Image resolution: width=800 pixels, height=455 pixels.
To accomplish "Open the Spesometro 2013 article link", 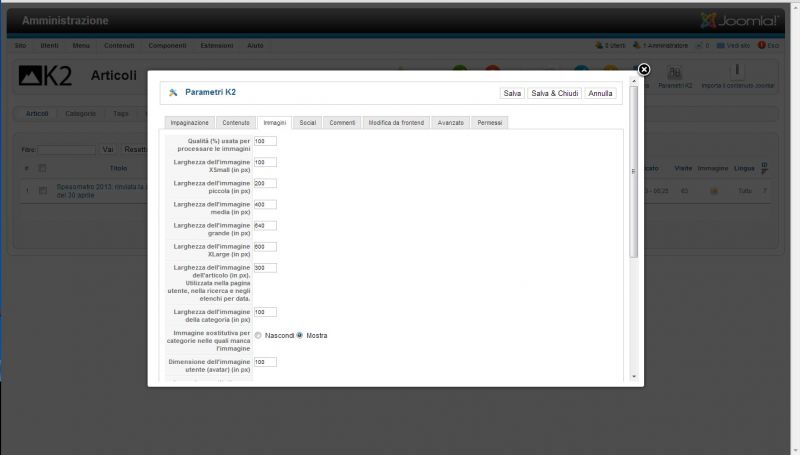I will point(101,191).
